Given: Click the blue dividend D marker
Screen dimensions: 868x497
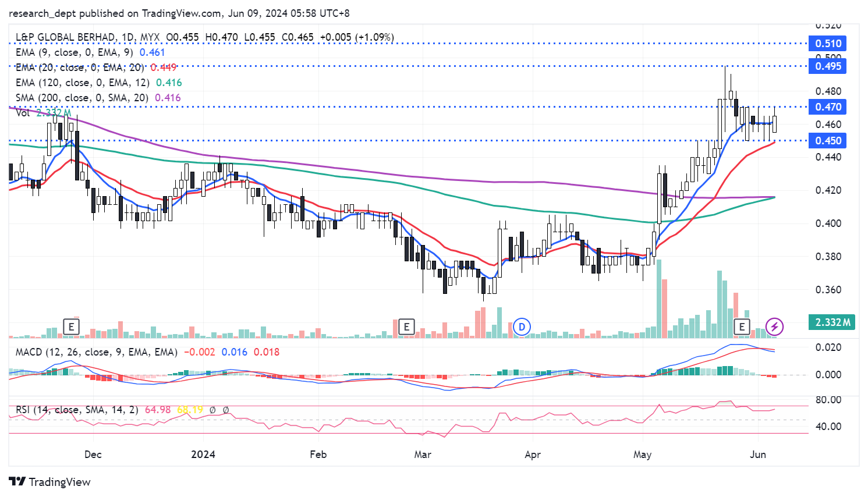Looking at the screenshot, I should click(x=522, y=326).
